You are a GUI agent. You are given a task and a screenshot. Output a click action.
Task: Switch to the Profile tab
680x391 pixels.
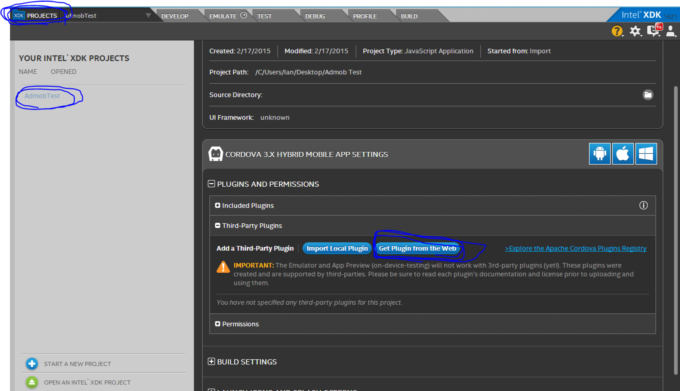point(365,16)
